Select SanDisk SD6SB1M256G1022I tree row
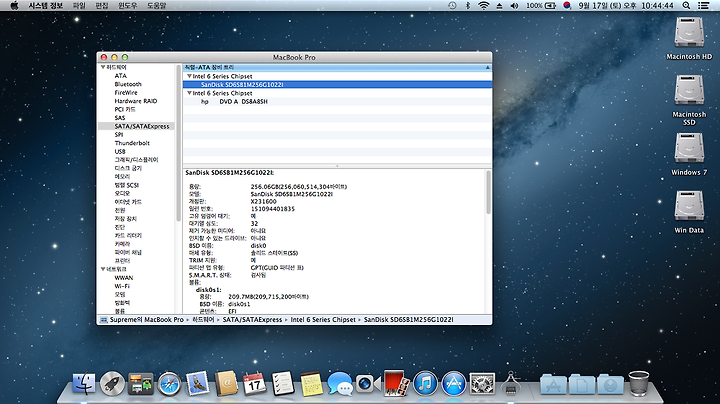 [x=338, y=84]
